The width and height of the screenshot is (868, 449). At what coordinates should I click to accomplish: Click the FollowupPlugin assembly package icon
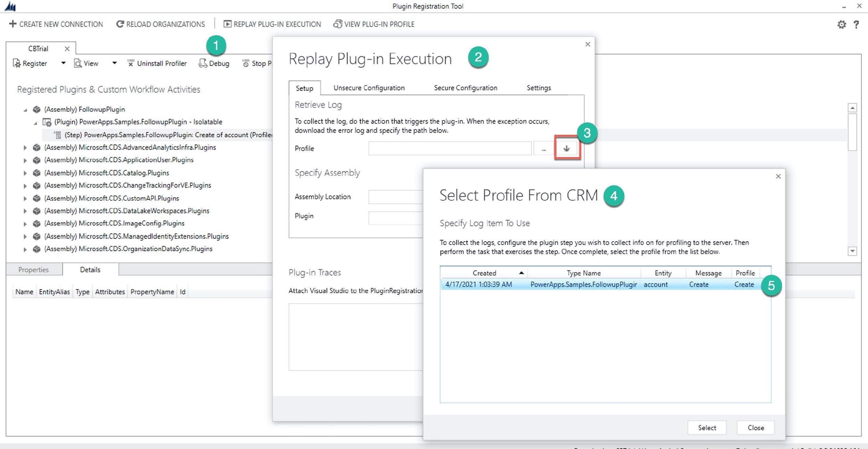point(36,109)
